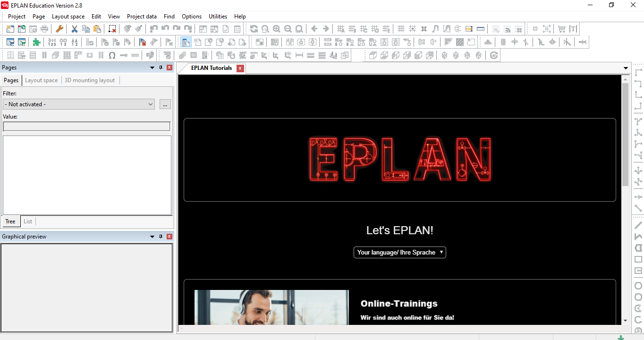Click the Grid E icon

coord(386,29)
